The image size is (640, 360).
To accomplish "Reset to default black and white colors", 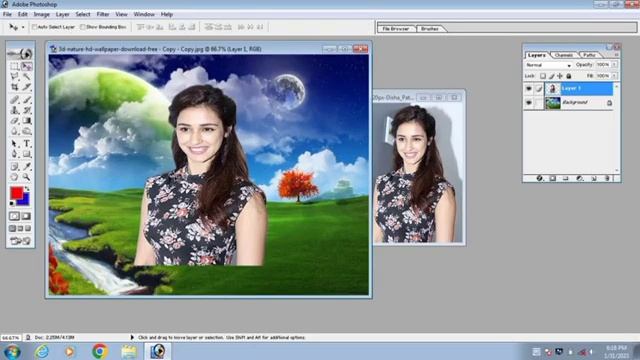I will point(12,203).
